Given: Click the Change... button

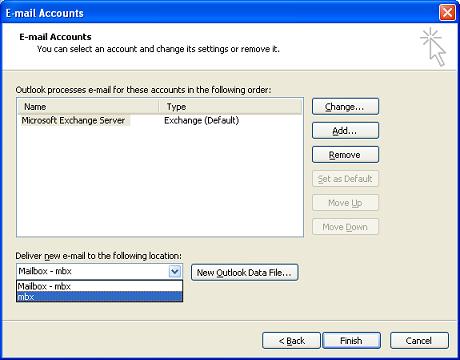Looking at the screenshot, I should tap(345, 107).
